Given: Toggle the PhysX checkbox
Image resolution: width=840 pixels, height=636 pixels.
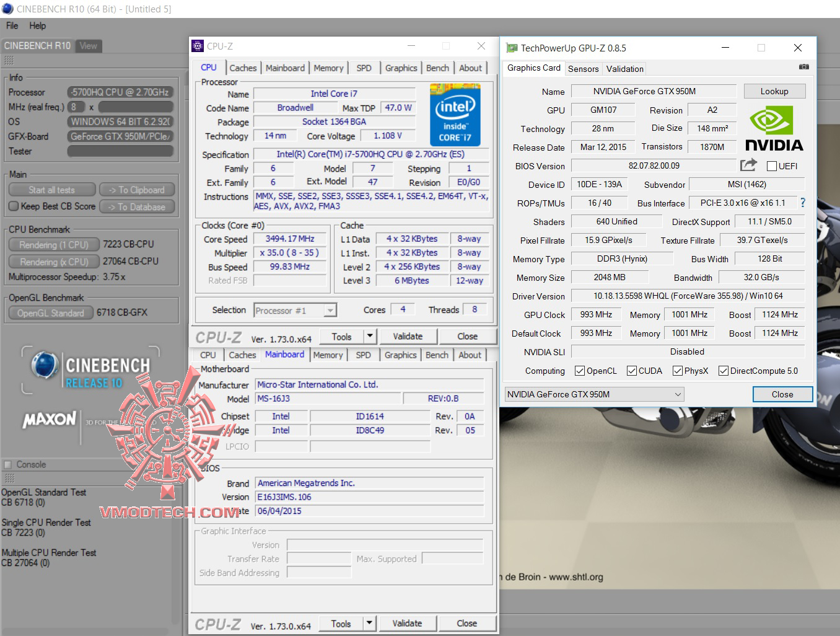Looking at the screenshot, I should pyautogui.click(x=678, y=371).
